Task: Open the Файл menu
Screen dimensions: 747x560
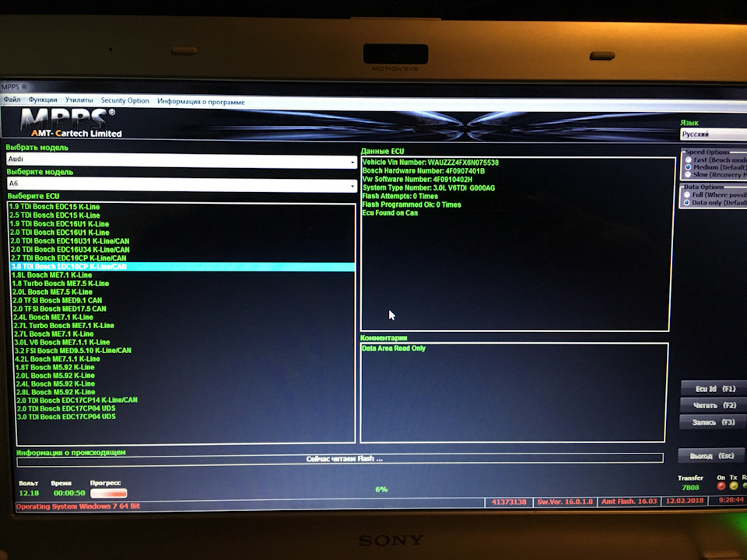Action: [x=12, y=100]
